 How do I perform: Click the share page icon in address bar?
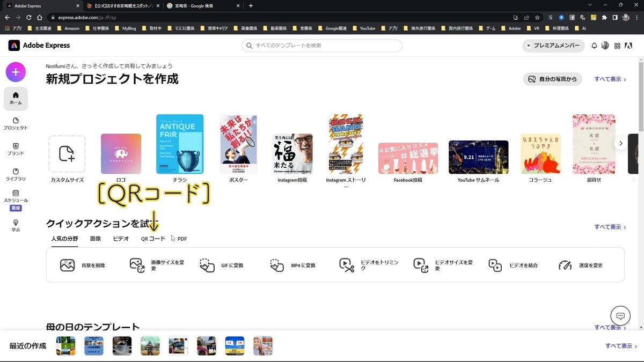[x=526, y=17]
